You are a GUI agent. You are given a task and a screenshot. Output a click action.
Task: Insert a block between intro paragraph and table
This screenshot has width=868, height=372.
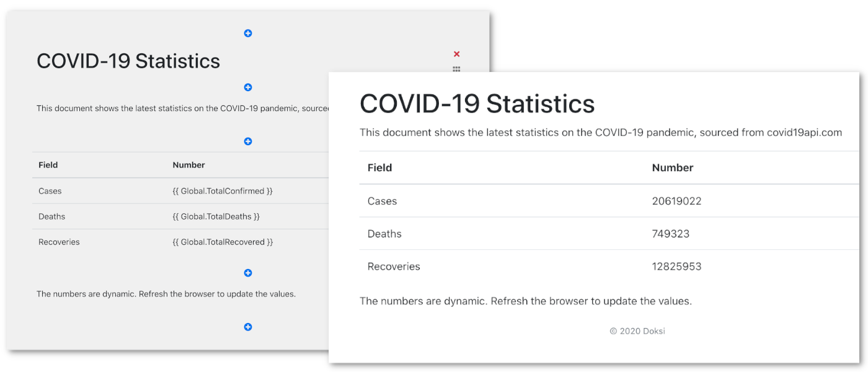pyautogui.click(x=248, y=141)
